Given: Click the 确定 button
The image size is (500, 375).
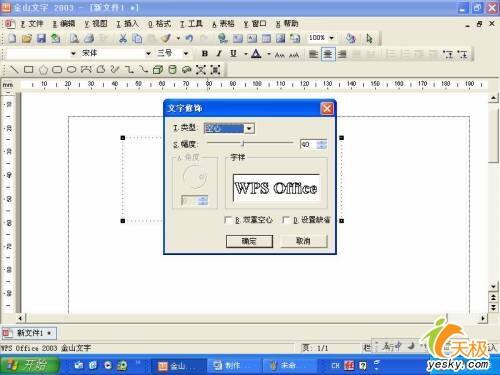Looking at the screenshot, I should pyautogui.click(x=249, y=241).
